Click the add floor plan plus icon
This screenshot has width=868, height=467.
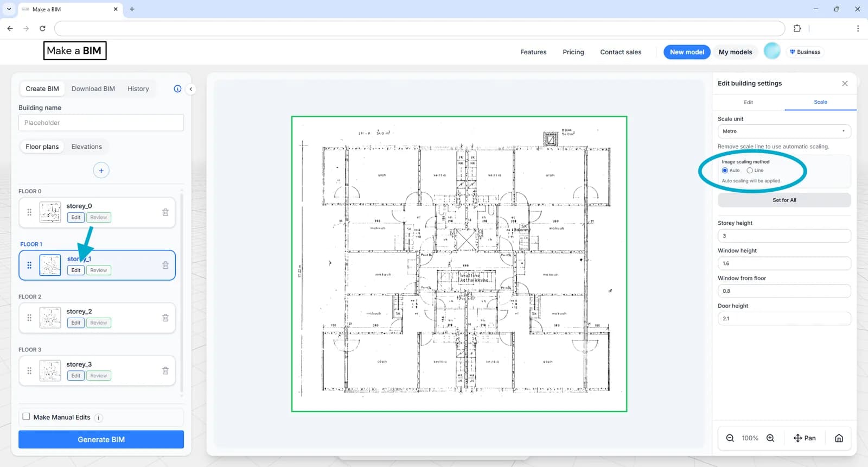pos(101,171)
